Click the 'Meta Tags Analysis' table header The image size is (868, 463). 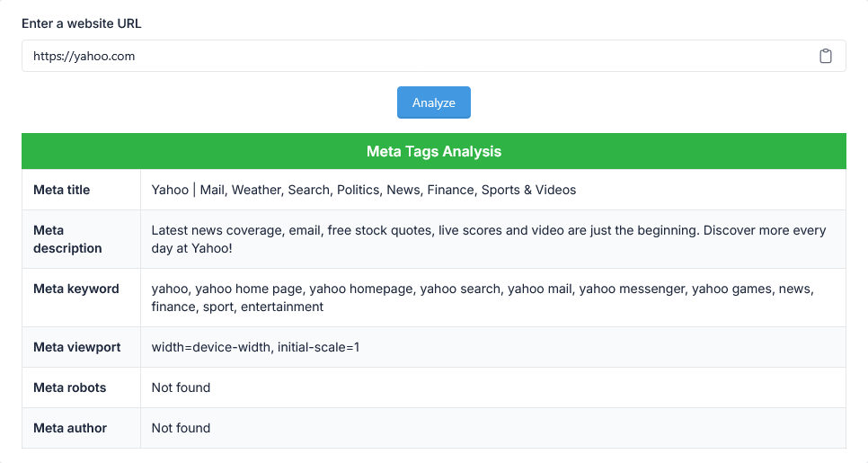click(434, 151)
